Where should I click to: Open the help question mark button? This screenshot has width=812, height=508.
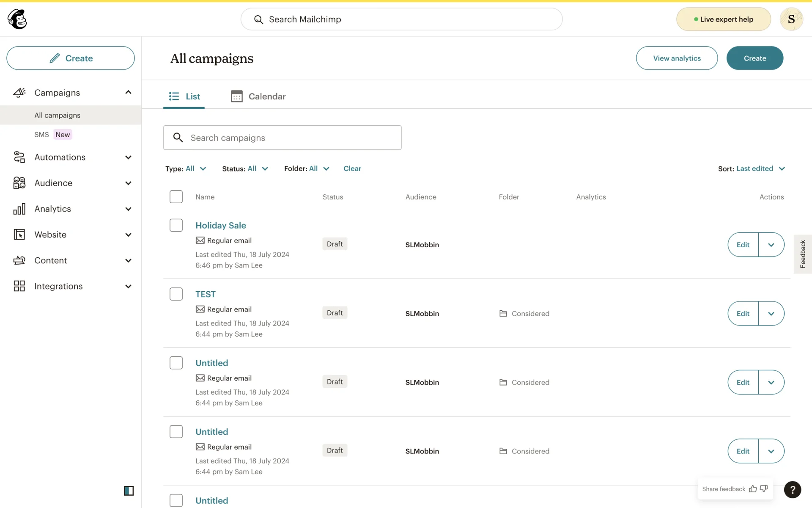(x=792, y=489)
